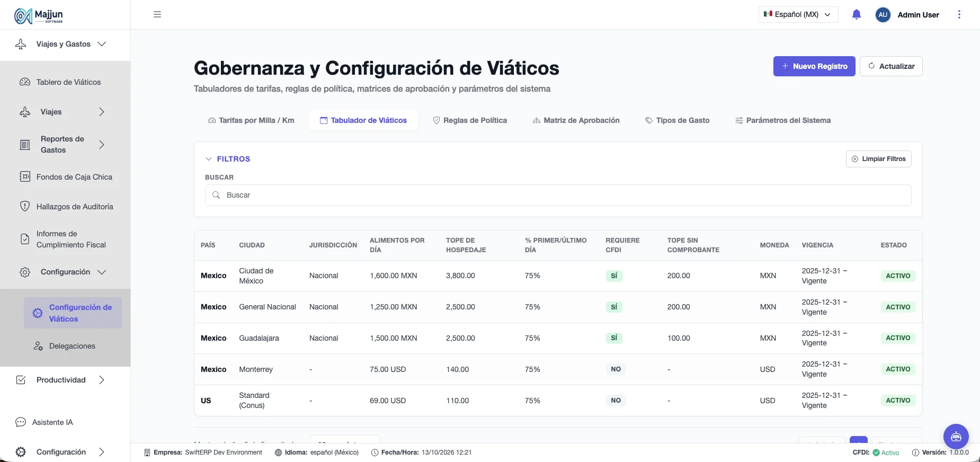Select the Tabulador de Viáticos tab

tap(363, 120)
